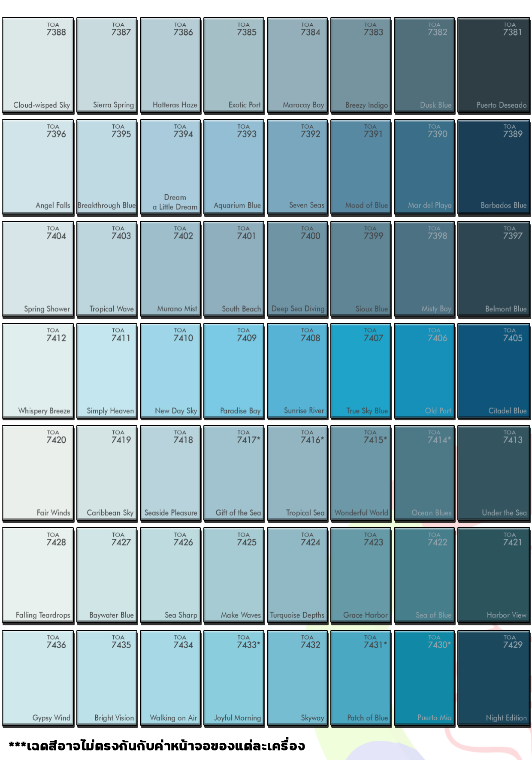Choose the Aquarium Blue 7393 swatch
This screenshot has width=532, height=760.
(234, 167)
